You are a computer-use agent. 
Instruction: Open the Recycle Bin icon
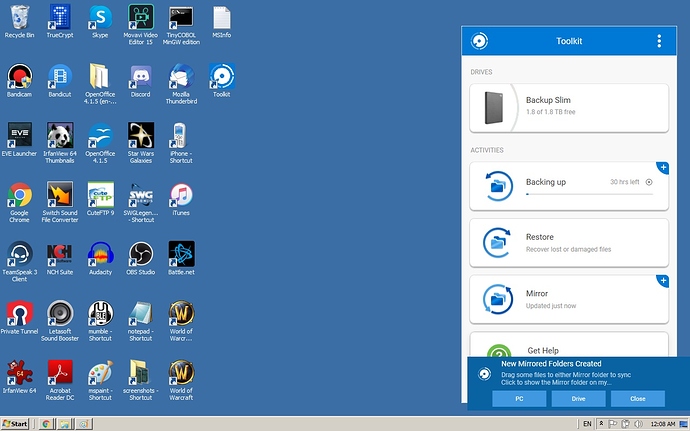[x=19, y=22]
